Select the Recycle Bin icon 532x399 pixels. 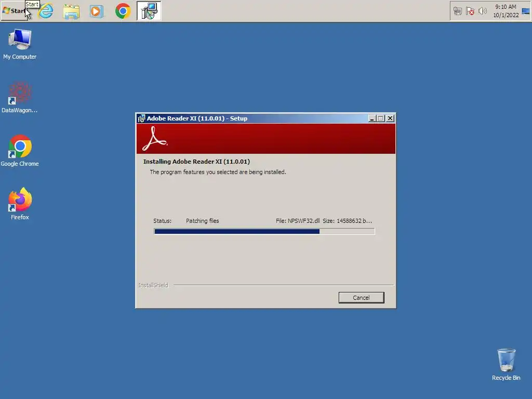tap(506, 365)
